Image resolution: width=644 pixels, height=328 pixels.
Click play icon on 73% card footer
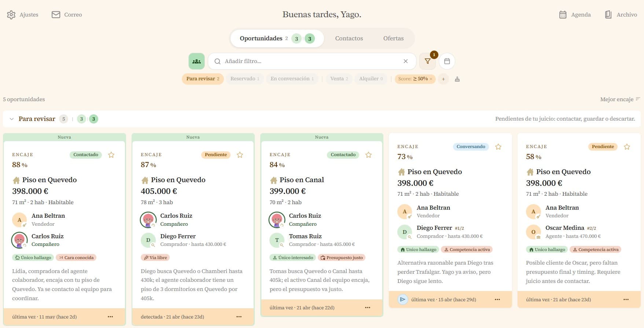[402, 299]
